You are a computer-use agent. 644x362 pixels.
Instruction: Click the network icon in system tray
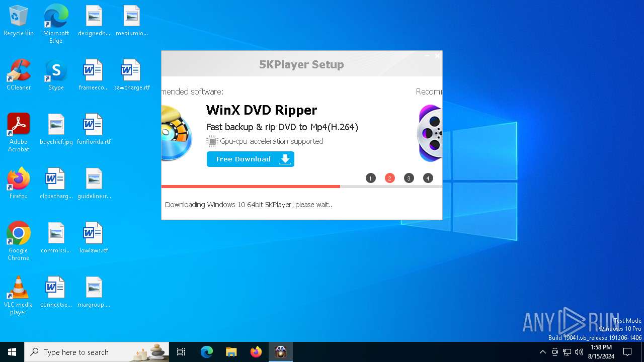(567, 352)
